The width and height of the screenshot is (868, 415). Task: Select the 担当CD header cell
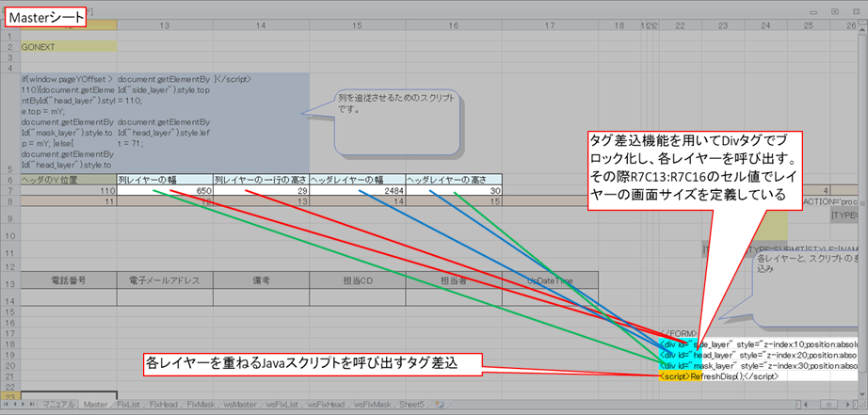click(357, 281)
